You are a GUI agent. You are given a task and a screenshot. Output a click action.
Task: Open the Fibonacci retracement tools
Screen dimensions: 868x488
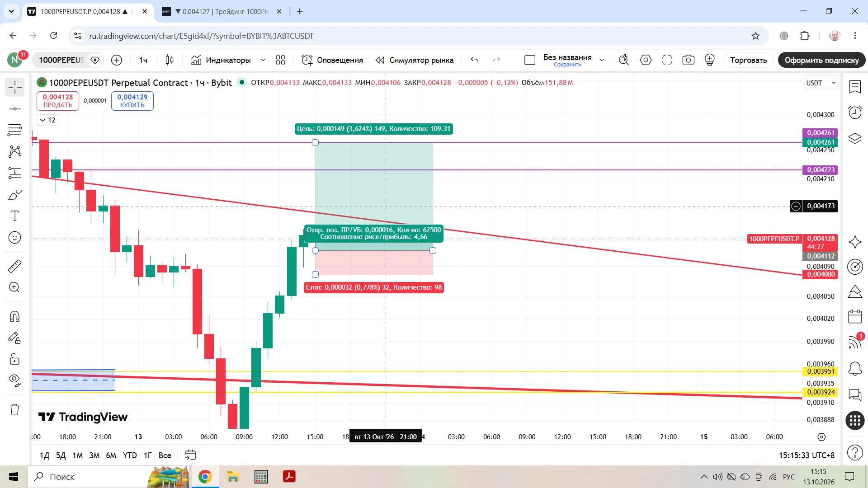[x=14, y=130]
